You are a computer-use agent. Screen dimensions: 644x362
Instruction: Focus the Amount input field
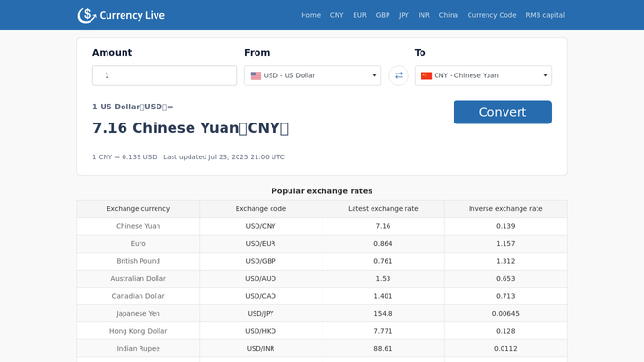(x=164, y=75)
